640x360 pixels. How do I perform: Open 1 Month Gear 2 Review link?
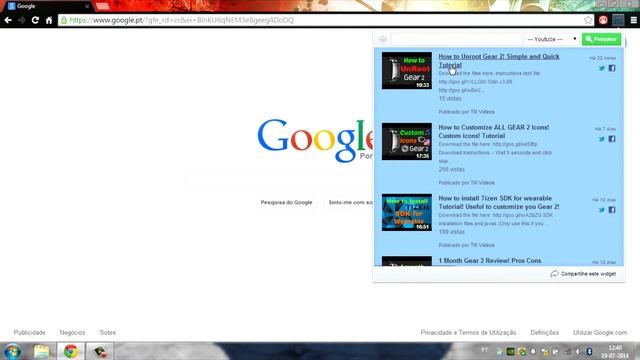pyautogui.click(x=489, y=260)
